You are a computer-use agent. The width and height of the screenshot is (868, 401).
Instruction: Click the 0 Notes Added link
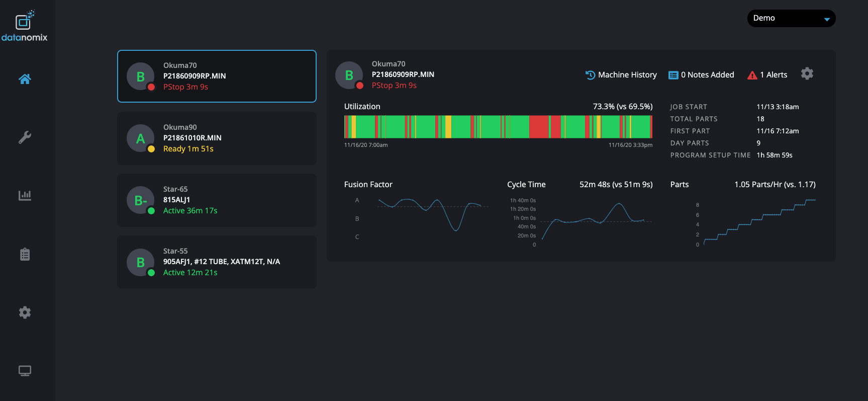pos(702,74)
